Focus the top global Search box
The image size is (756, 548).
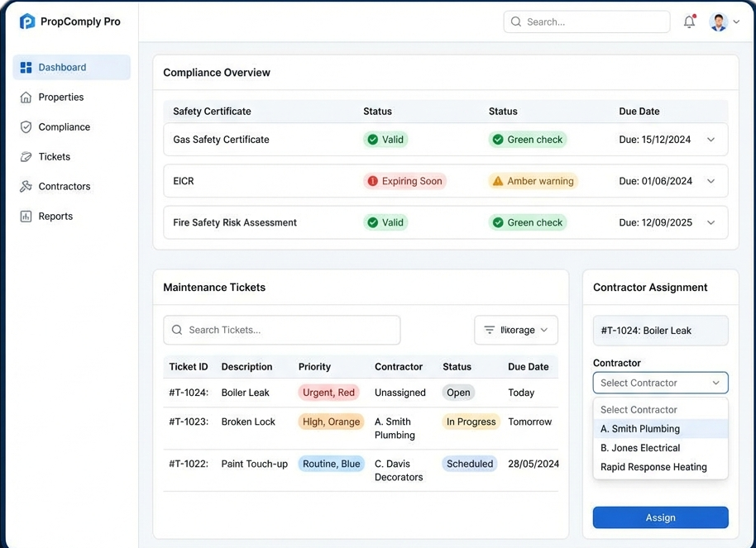coord(586,22)
